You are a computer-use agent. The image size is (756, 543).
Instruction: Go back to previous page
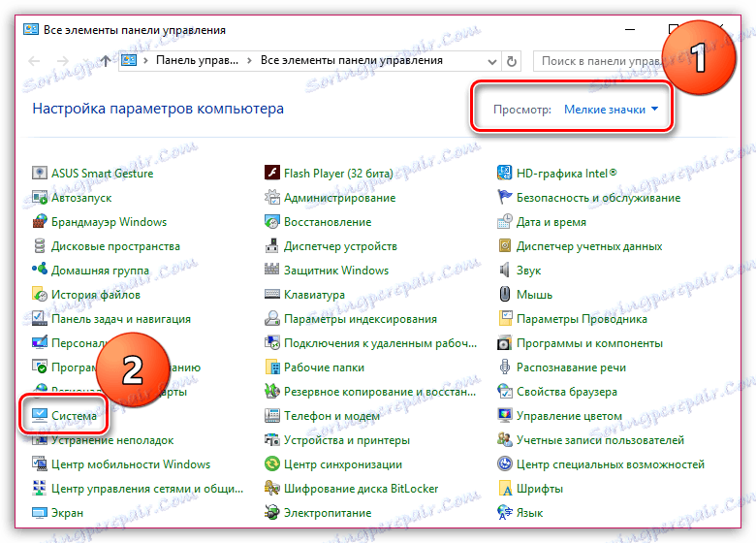[x=34, y=61]
